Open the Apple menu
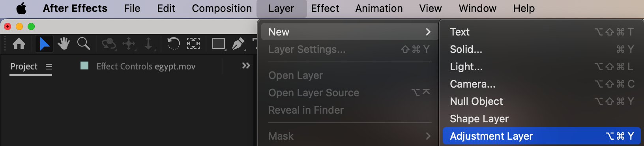Viewport: 644px width, 146px height. 21,8
